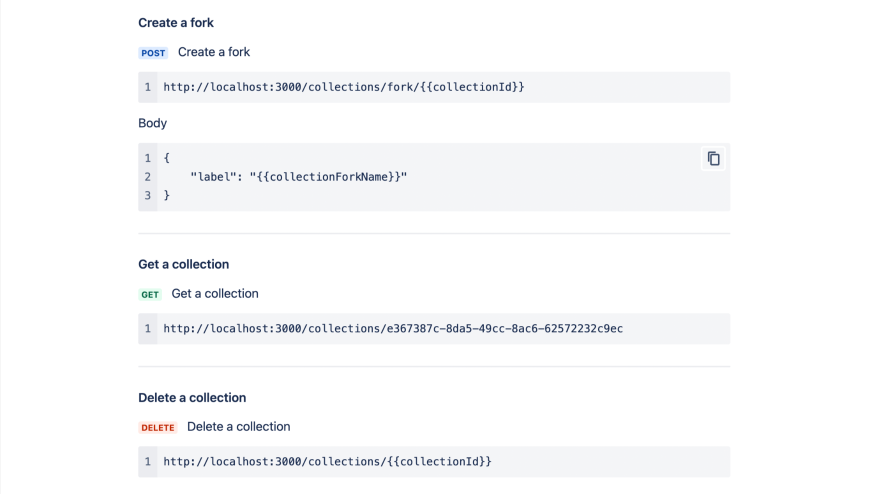The width and height of the screenshot is (870, 494).
Task: Click the Delete collection URL code line
Action: tap(328, 461)
